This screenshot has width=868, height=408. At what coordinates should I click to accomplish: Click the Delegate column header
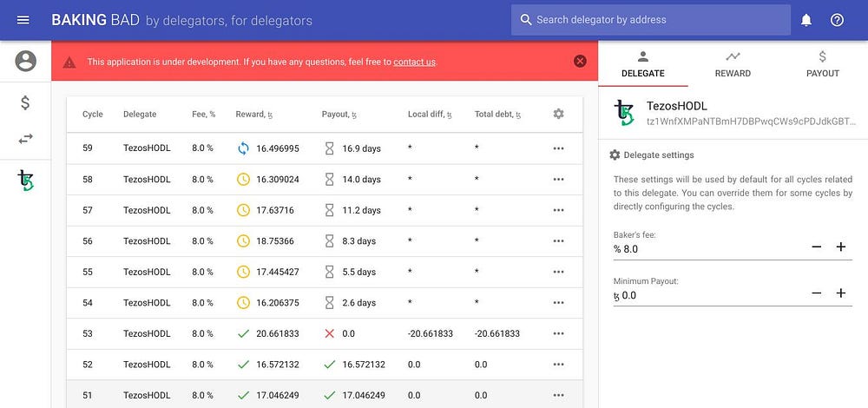[x=140, y=114]
